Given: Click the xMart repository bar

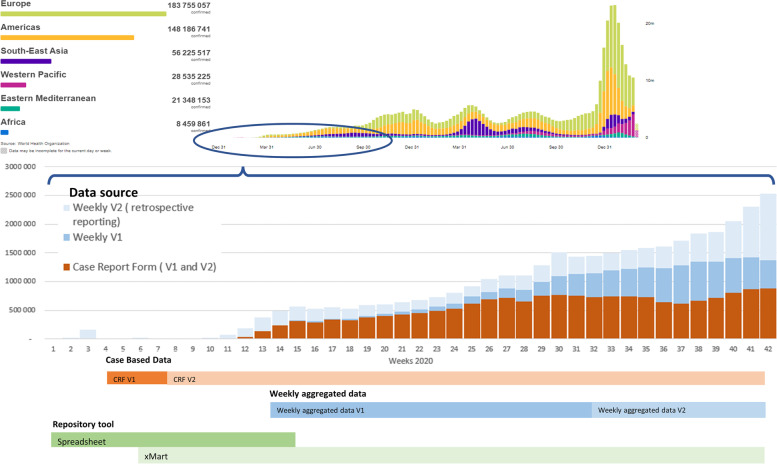Looking at the screenshot, I should [451, 456].
